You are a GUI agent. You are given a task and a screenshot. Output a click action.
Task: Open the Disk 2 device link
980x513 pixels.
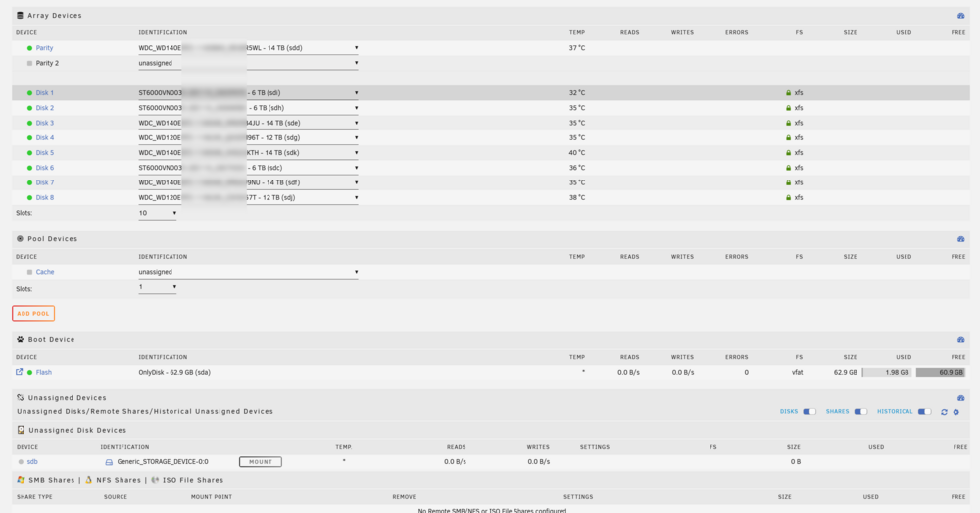tap(44, 108)
